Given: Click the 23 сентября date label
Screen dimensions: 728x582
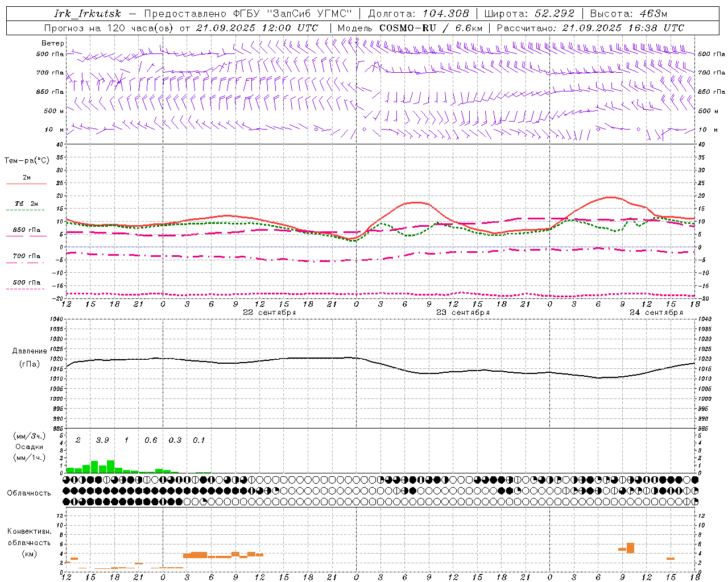Looking at the screenshot, I should (463, 313).
